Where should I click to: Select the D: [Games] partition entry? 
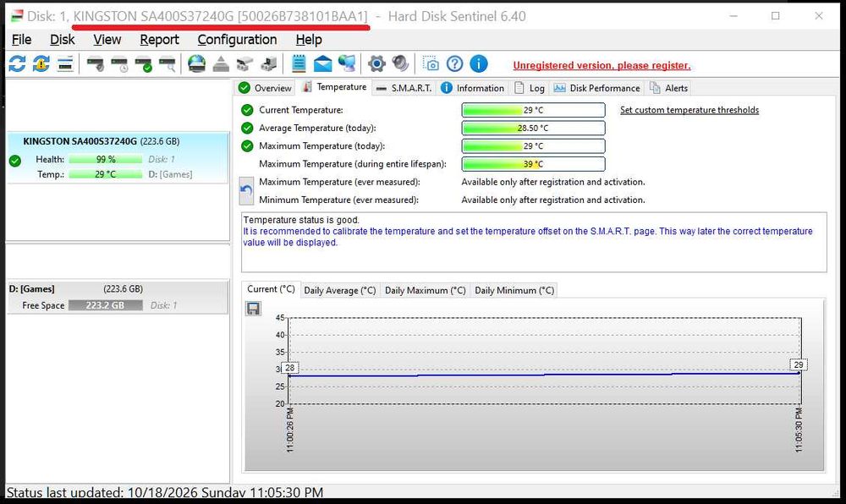pos(118,297)
